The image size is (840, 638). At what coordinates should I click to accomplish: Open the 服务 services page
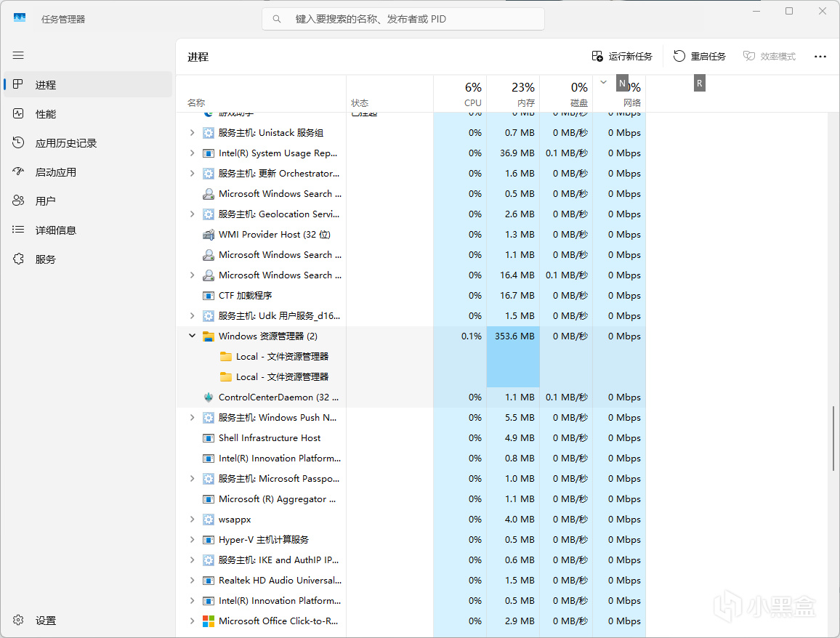(45, 259)
